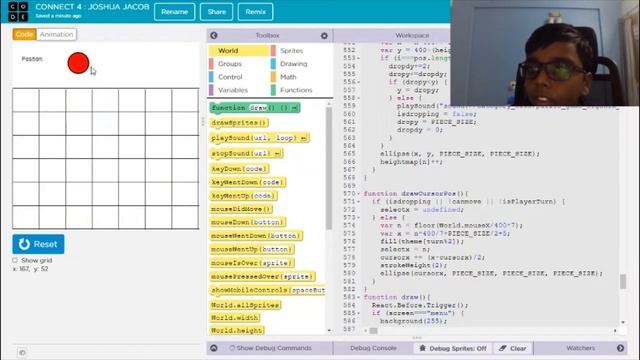Click the icon in the bottom-left footer
640x360 pixels.
[22, 352]
